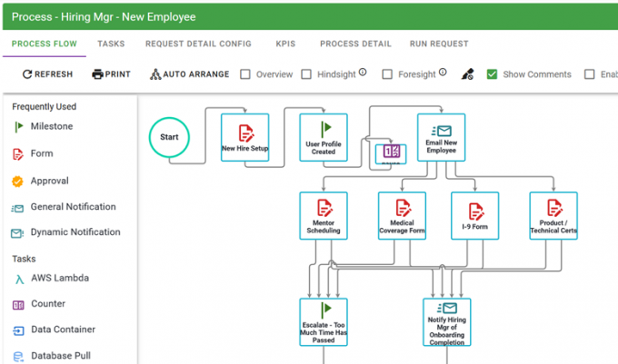Click the Email New Employee notification node
The width and height of the screenshot is (618, 364).
[x=441, y=137]
